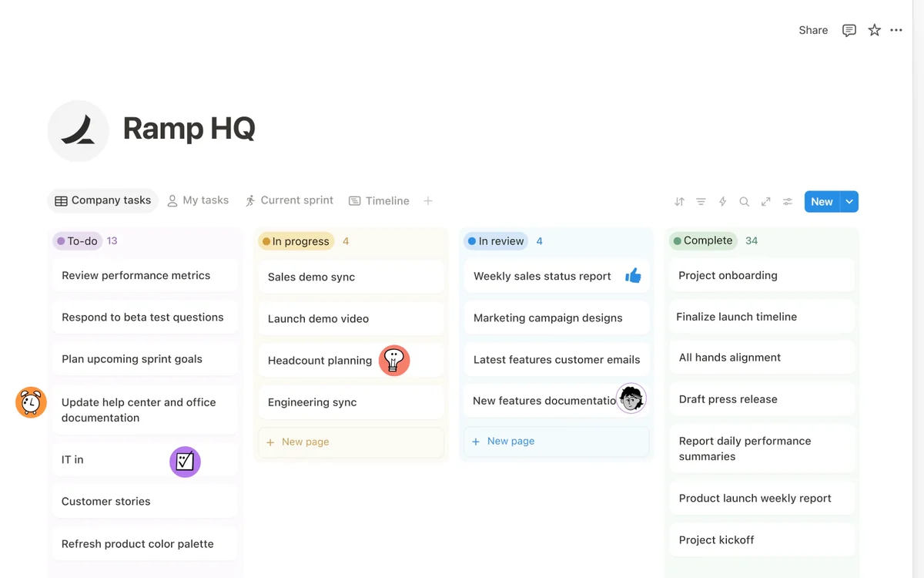Open Customer stories card
Image resolution: width=924 pixels, height=578 pixels.
pos(145,501)
